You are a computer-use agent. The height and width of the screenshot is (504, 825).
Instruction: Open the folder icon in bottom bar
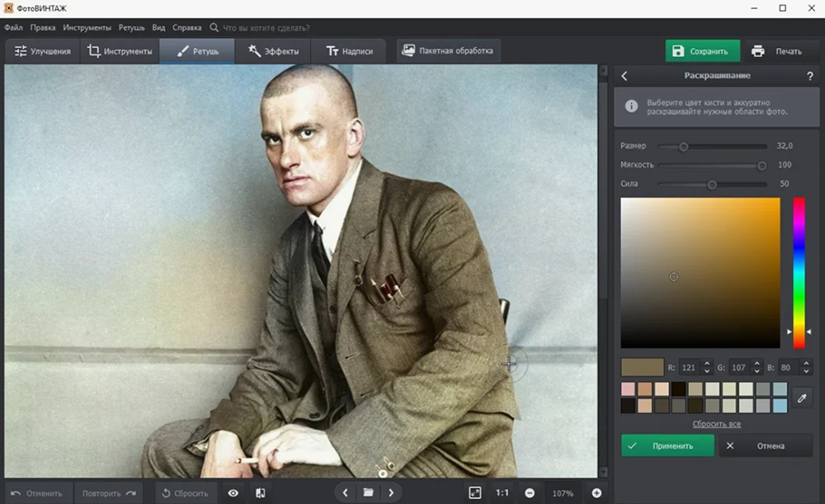click(368, 492)
